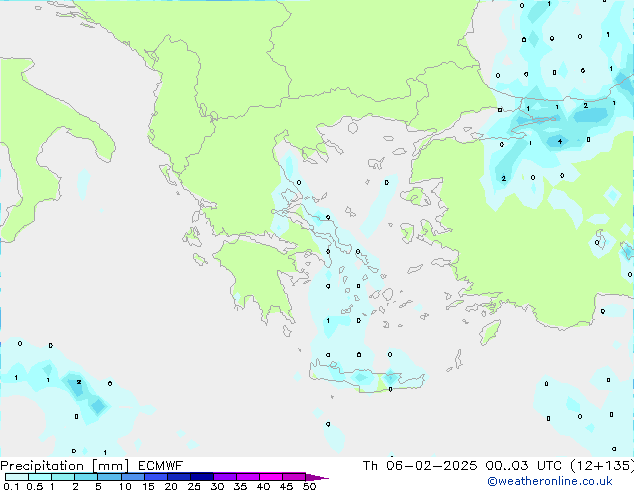The width and height of the screenshot is (634, 490).
Task: Click the forecast offset '(12+135)'
Action: pos(602,466)
